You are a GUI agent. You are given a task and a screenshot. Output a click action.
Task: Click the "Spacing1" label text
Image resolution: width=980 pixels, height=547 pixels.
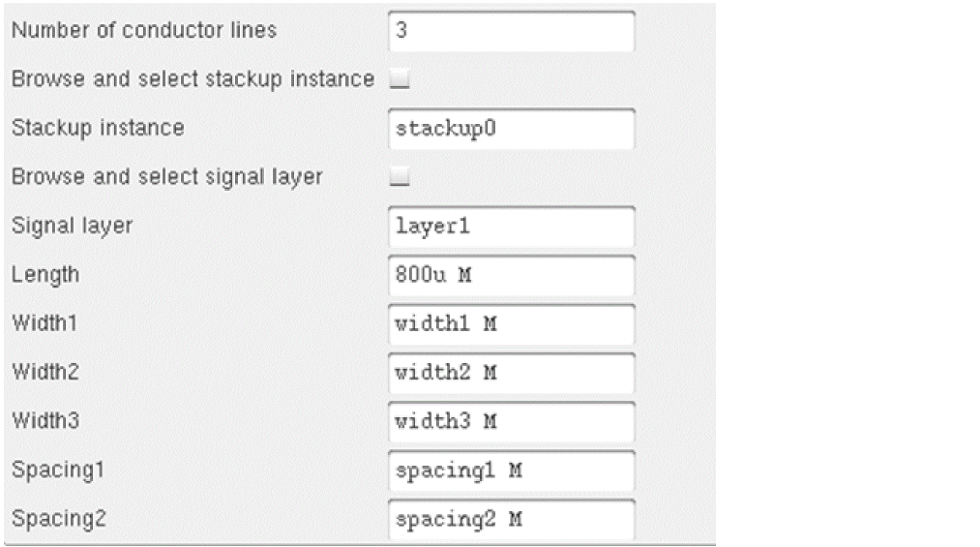[56, 470]
